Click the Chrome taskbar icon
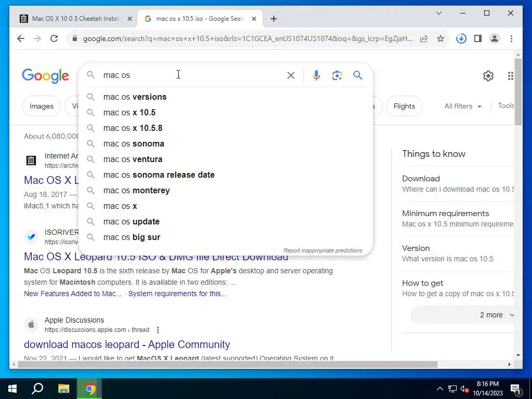 (89, 389)
